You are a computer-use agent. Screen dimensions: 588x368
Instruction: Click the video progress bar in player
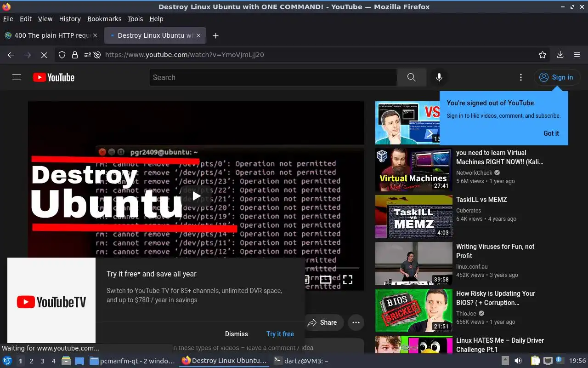pos(331,268)
